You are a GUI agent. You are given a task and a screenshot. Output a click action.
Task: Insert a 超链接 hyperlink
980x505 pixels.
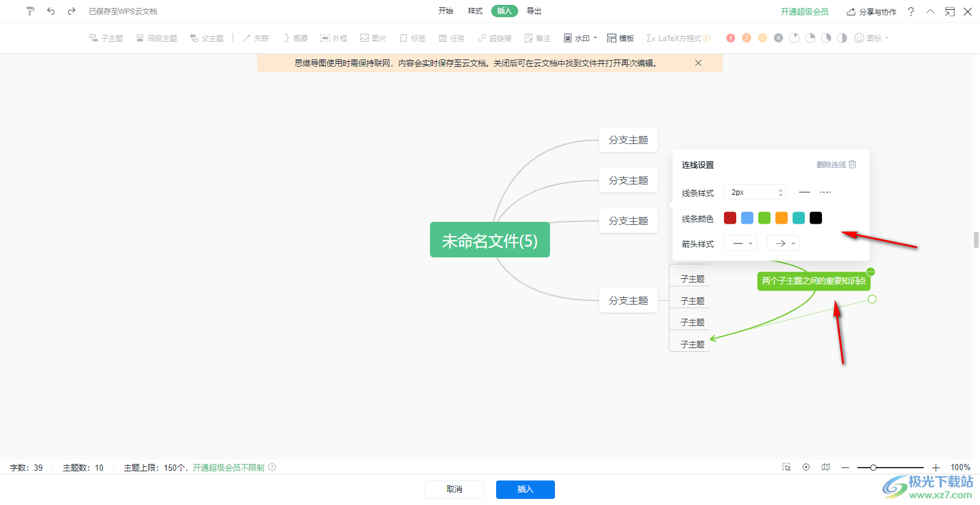[494, 38]
